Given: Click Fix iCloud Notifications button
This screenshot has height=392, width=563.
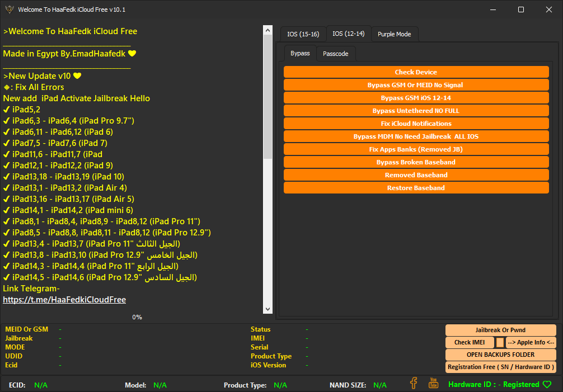Looking at the screenshot, I should tap(416, 124).
